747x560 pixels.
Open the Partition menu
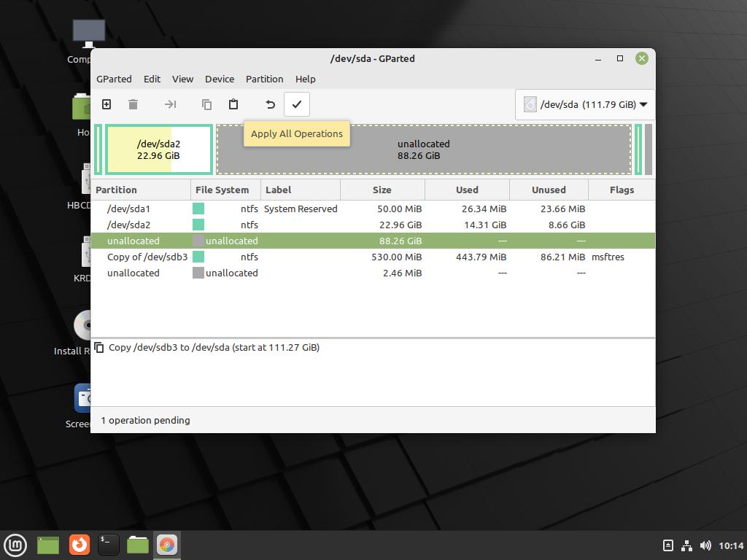pyautogui.click(x=264, y=79)
